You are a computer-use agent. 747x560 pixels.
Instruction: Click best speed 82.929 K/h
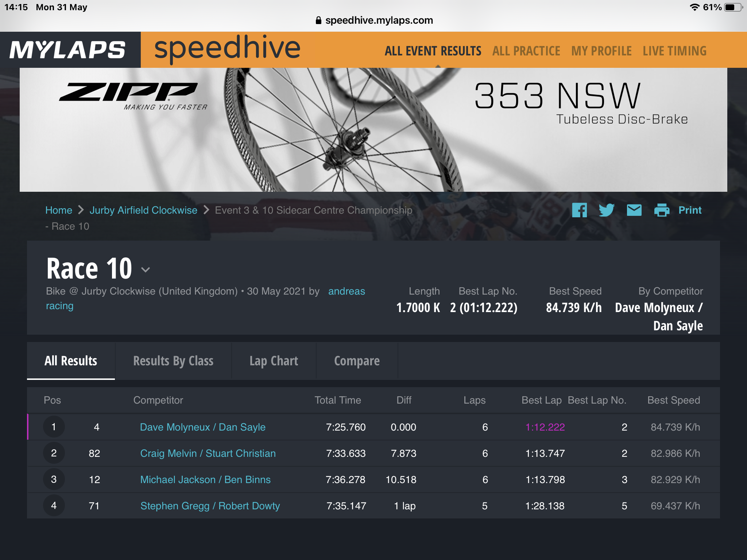point(676,479)
